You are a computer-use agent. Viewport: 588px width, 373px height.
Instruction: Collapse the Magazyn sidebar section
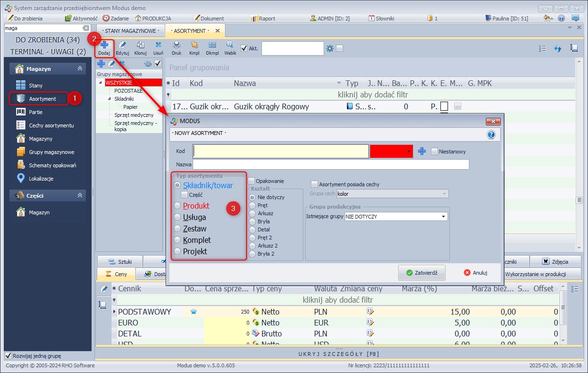pyautogui.click(x=80, y=69)
